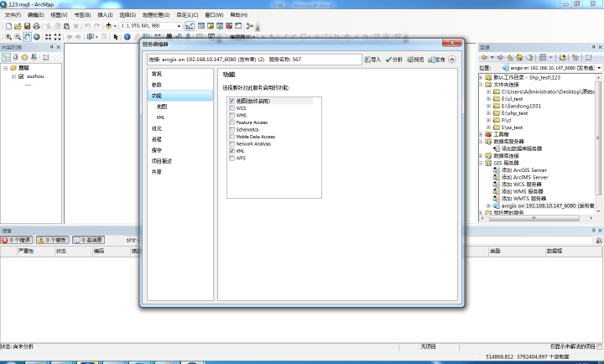
Task: Click the New document icon in ArcMap toolbar
Action: point(8,26)
